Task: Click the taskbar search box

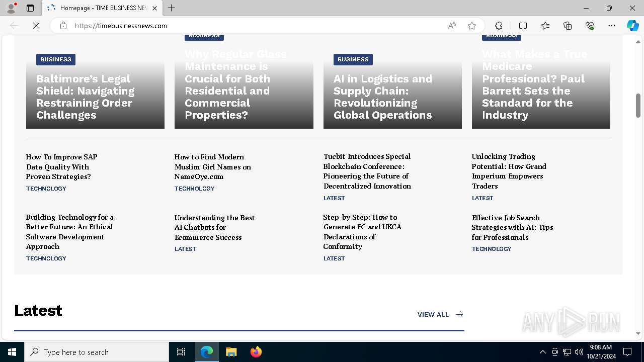Action: (97, 352)
